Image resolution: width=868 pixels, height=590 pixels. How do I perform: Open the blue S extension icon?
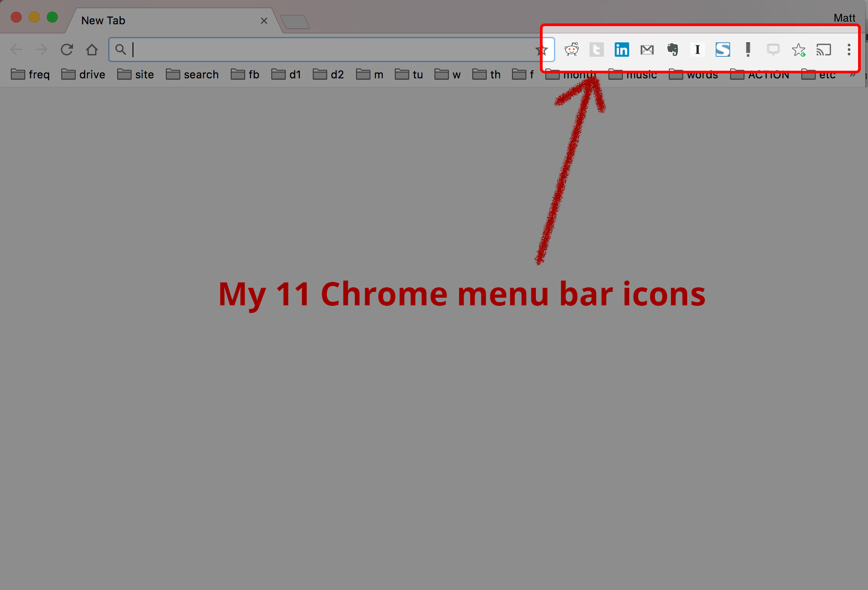click(722, 50)
